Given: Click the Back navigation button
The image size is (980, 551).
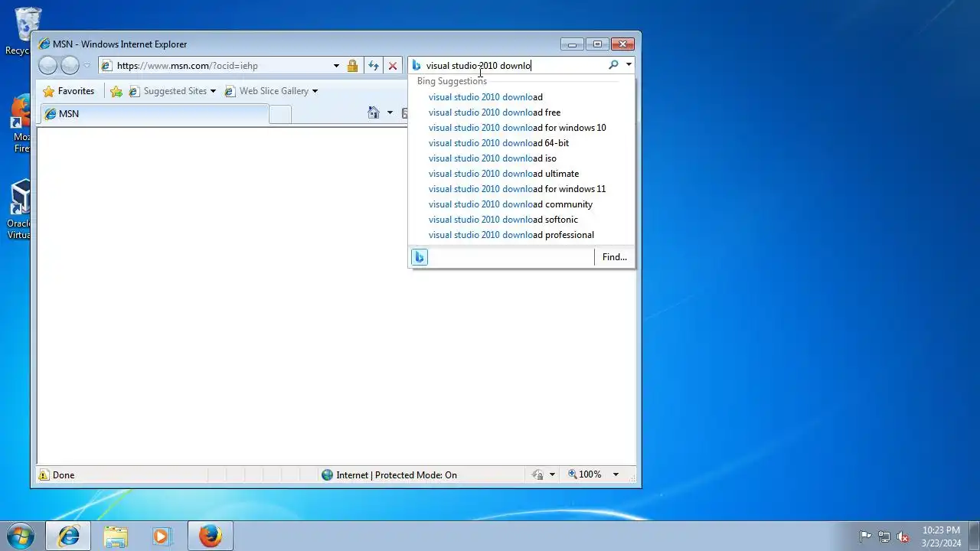Looking at the screenshot, I should [47, 66].
